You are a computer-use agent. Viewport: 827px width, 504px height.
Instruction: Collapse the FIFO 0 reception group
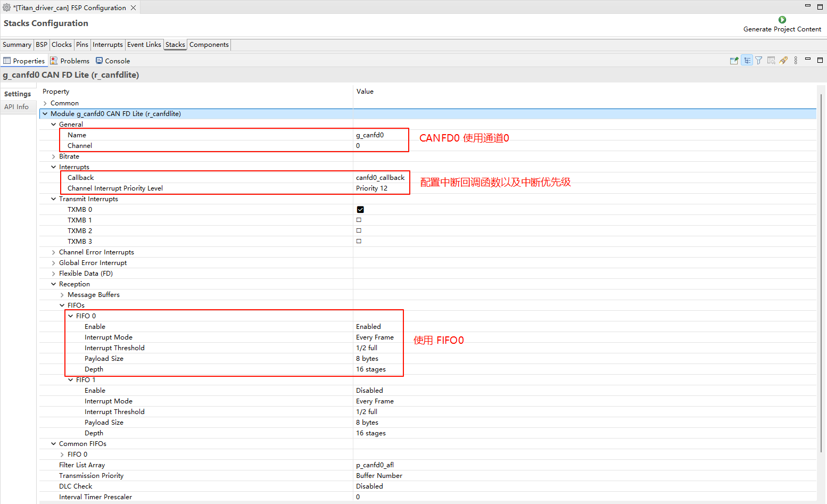(71, 316)
